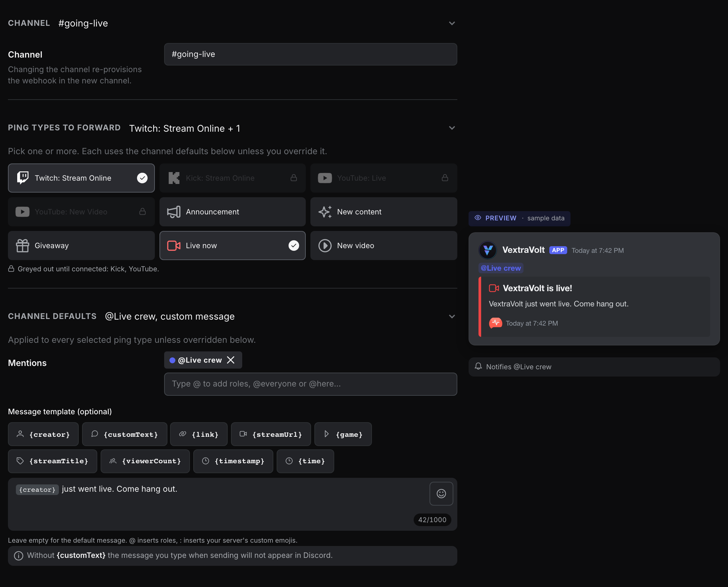
Task: Click the sparkles New content icon
Action: point(325,212)
